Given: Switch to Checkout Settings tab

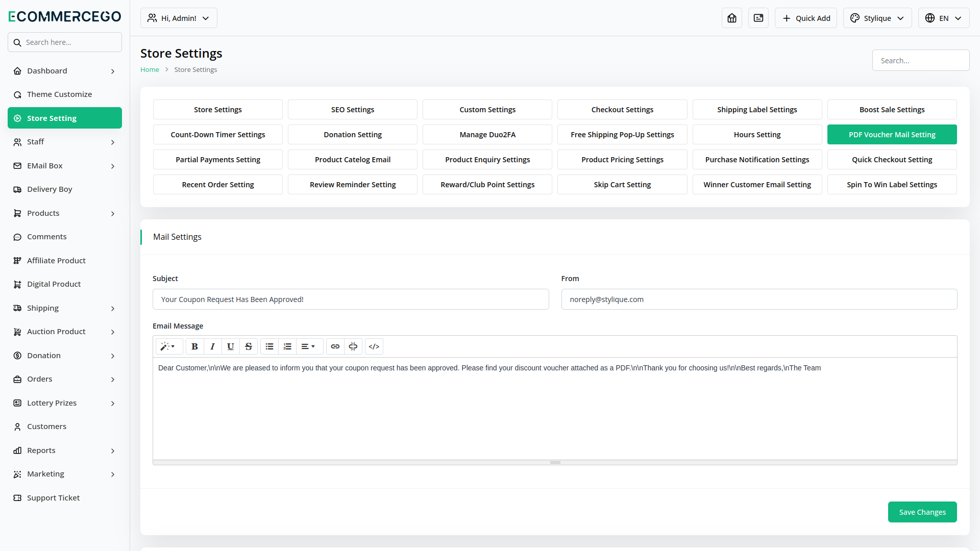Looking at the screenshot, I should (x=622, y=110).
